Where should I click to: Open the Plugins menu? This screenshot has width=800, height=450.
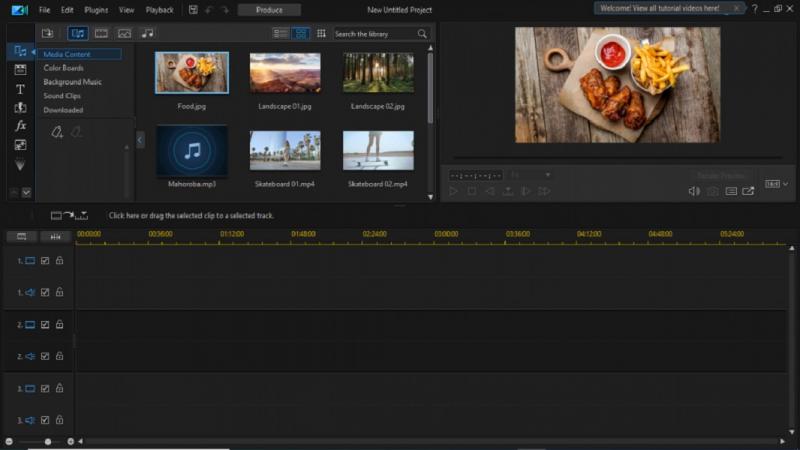(x=96, y=10)
